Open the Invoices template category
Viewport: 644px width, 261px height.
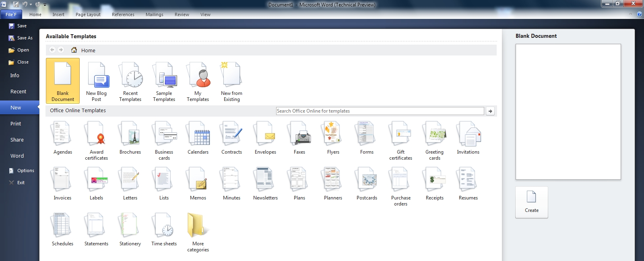point(63,184)
